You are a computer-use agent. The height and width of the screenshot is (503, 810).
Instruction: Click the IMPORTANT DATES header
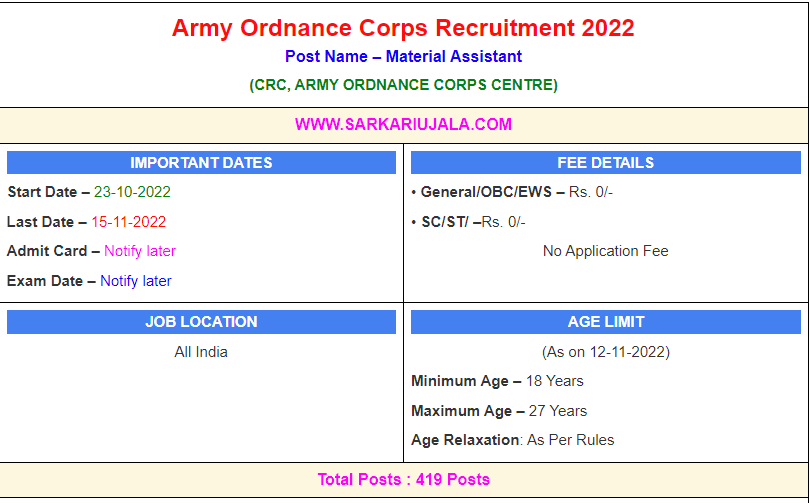201,163
